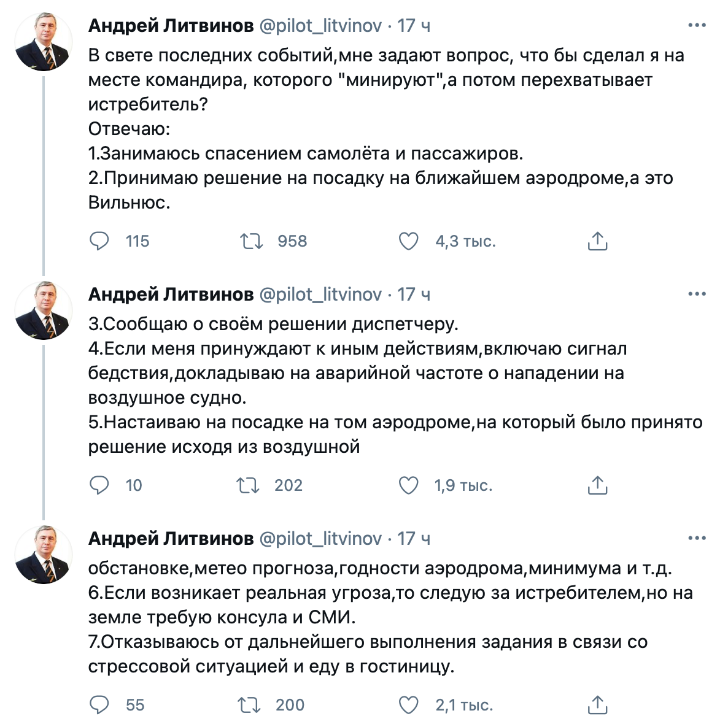The width and height of the screenshot is (728, 724).
Task: Retweet the tweet with 200 retweets
Action: click(x=249, y=705)
